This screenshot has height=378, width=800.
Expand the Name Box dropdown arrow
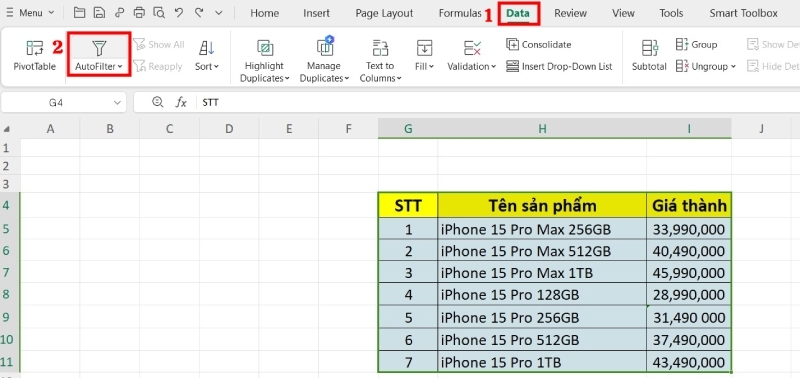[116, 103]
